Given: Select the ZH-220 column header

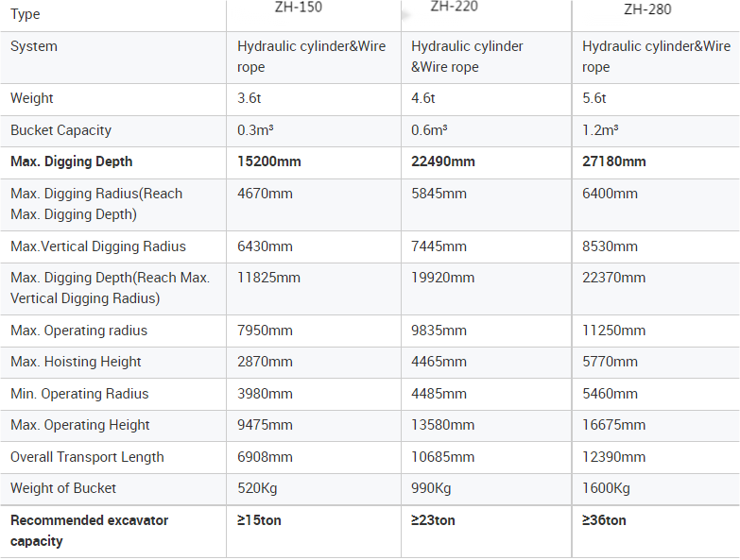Looking at the screenshot, I should coord(454,7).
